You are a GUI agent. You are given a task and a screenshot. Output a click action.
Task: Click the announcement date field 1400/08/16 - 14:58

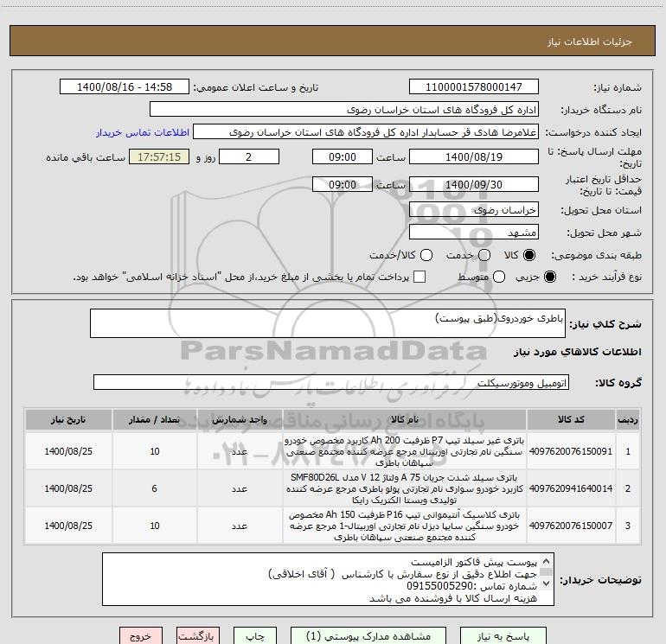pos(125,86)
